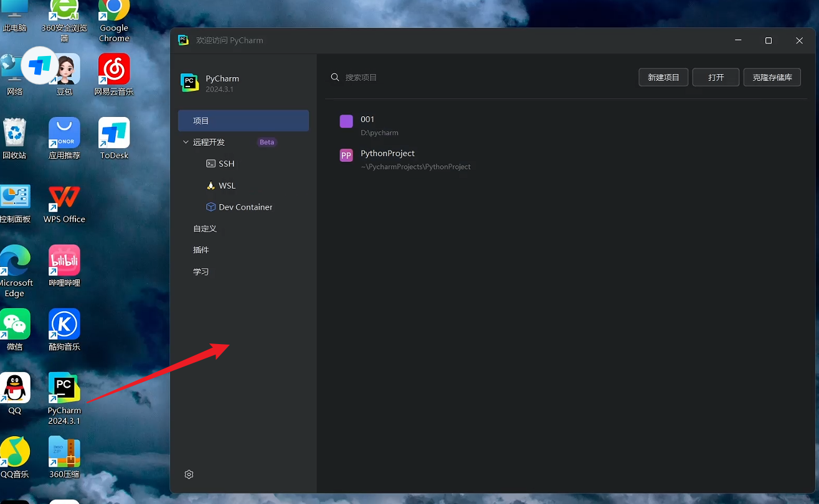Open QQ音乐 desktop shortcut
Image resolution: width=819 pixels, height=504 pixels.
[14, 457]
